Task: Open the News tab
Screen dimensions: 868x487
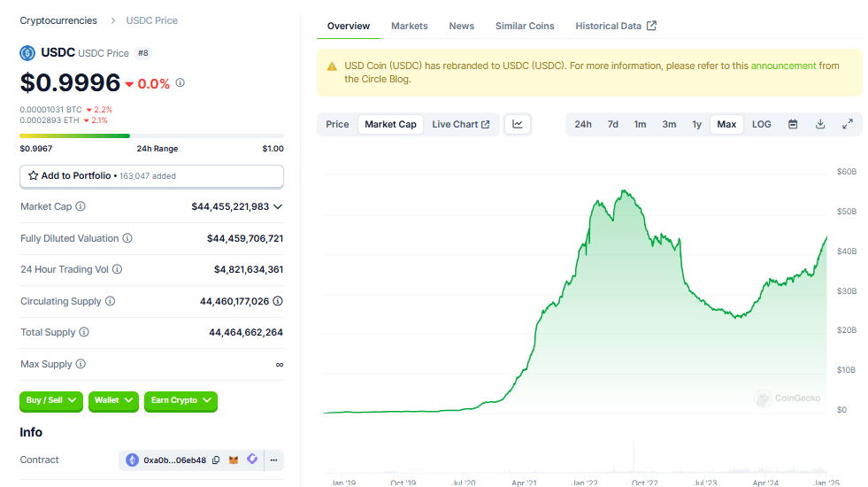Action: pyautogui.click(x=461, y=26)
